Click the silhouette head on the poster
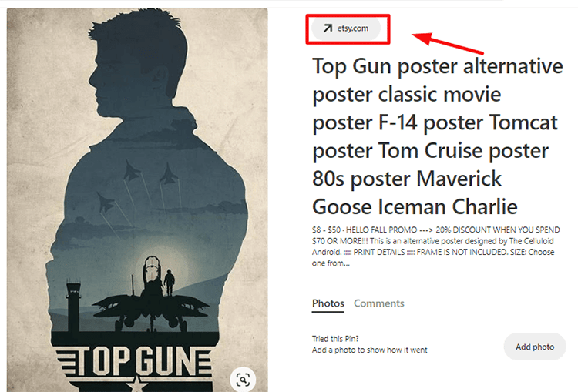Image resolution: width=578 pixels, height=392 pixels. (138, 62)
